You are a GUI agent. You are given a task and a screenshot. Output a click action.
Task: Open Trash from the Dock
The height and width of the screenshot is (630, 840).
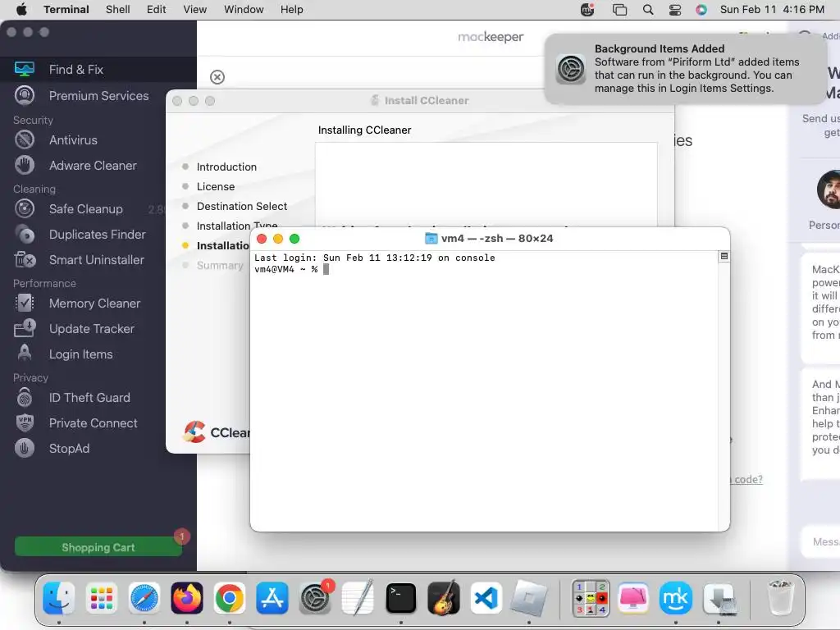tap(780, 598)
